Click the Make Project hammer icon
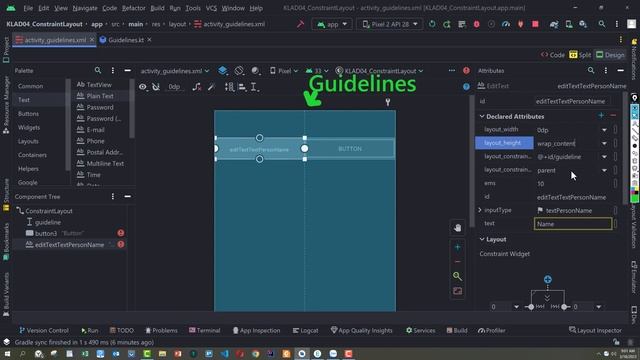This screenshot has width=640, height=360. coord(300,24)
